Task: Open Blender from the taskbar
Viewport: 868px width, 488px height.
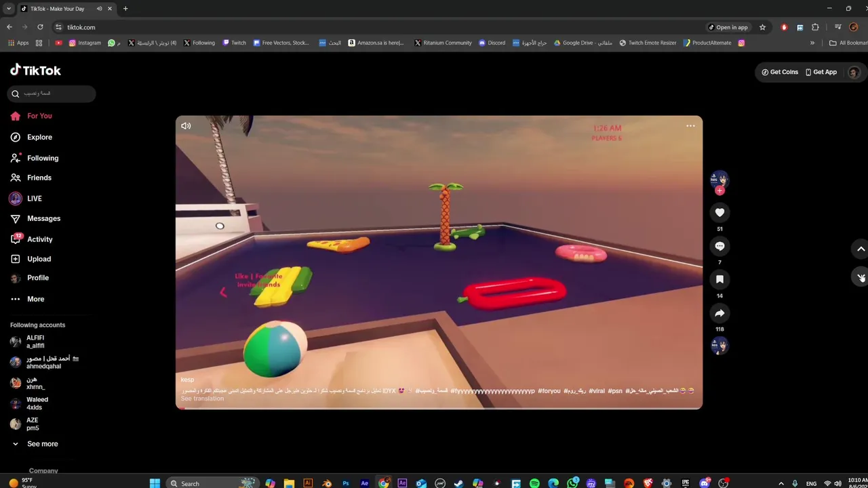Action: 327,483
